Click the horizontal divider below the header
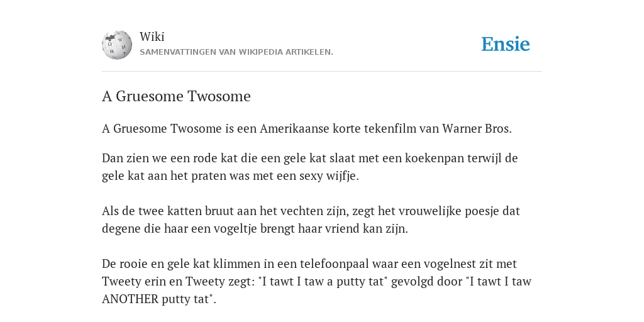The height and width of the screenshot is (322, 644). click(322, 72)
